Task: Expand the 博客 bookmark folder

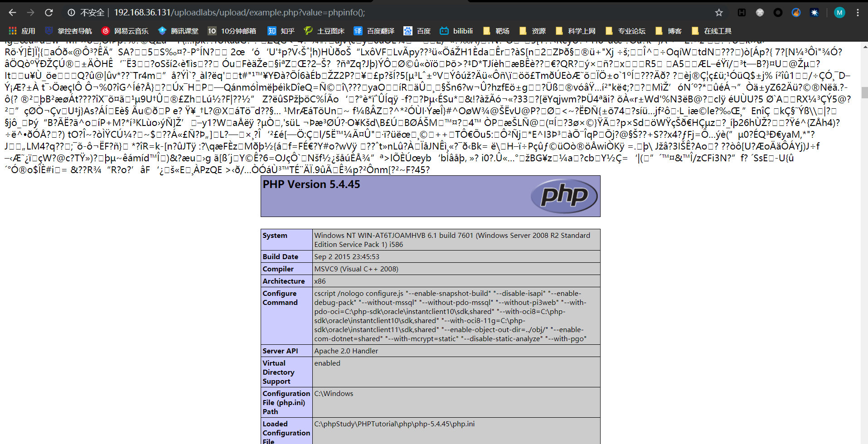Action: point(669,31)
